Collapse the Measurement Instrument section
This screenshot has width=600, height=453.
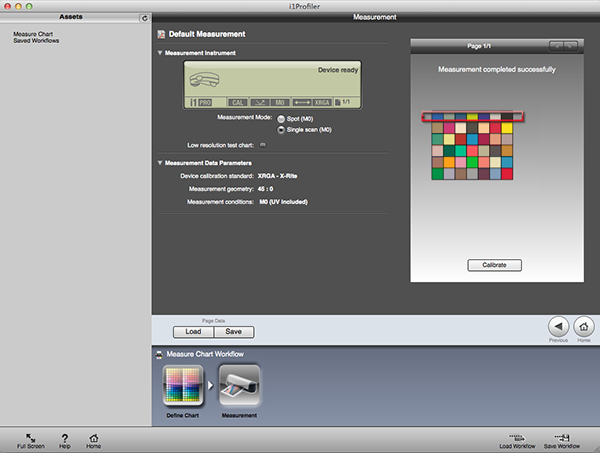coord(160,53)
